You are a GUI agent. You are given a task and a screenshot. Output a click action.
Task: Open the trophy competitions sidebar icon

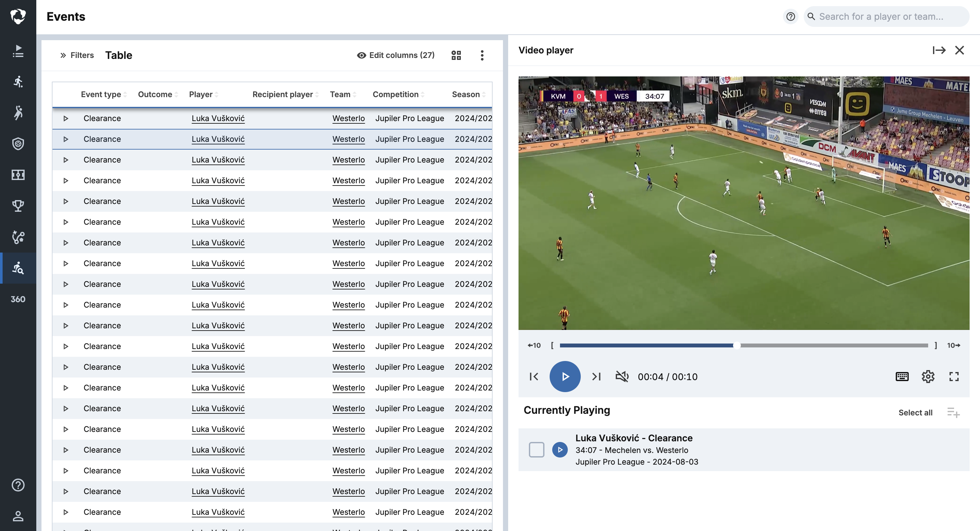[x=18, y=206]
